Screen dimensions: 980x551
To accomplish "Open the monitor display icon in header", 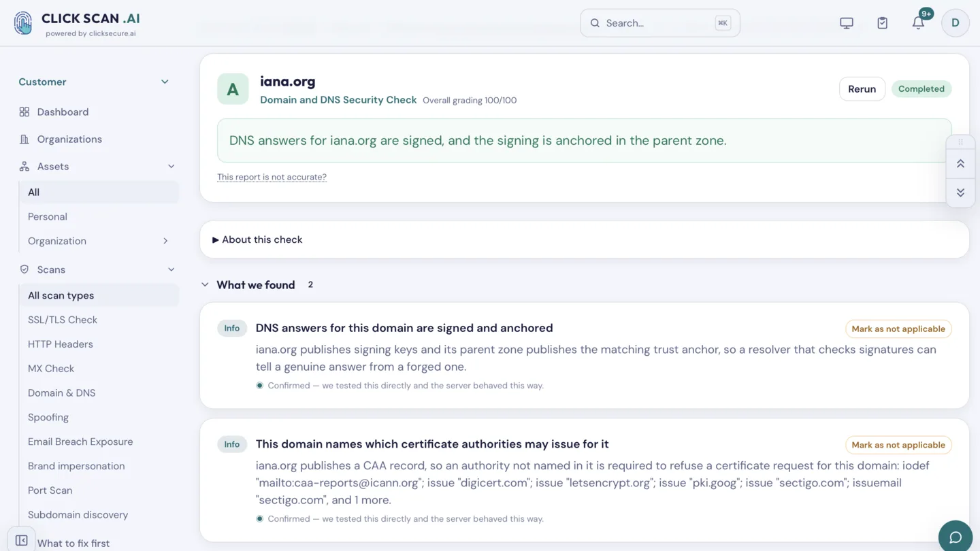I will point(847,23).
